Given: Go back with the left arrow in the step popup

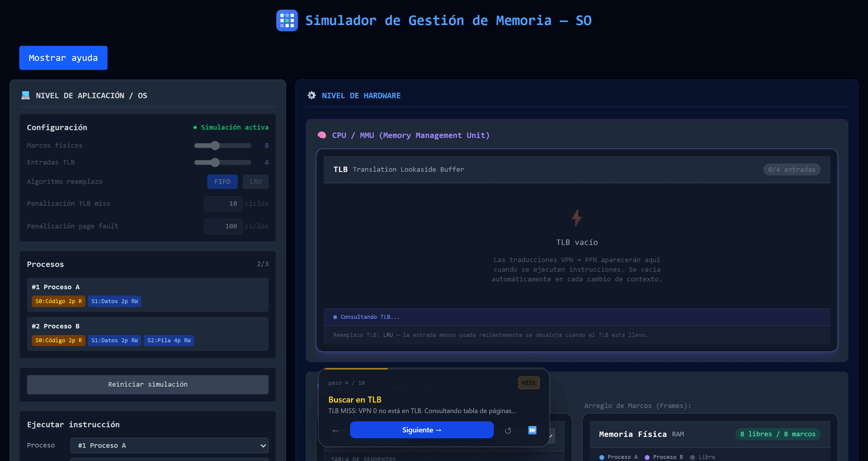Looking at the screenshot, I should click(x=335, y=430).
